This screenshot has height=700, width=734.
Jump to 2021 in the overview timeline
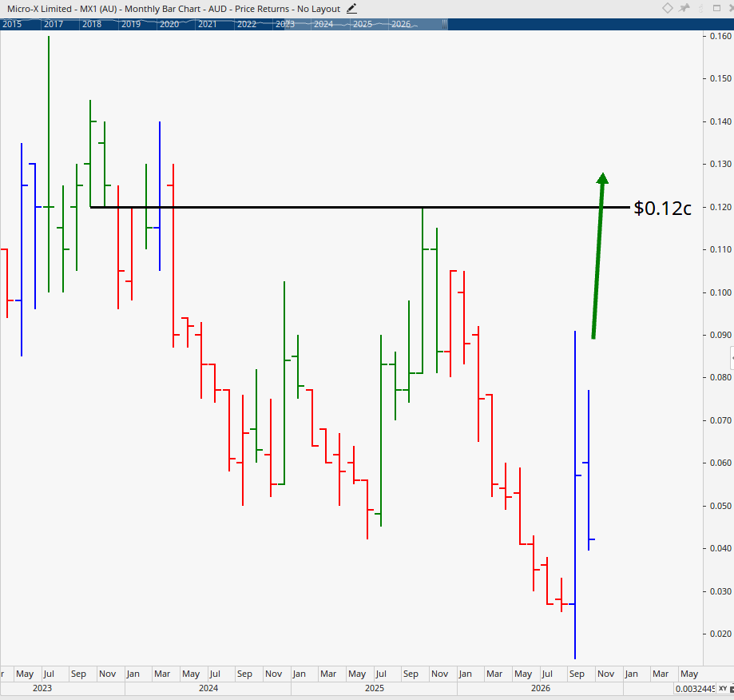coord(208,24)
